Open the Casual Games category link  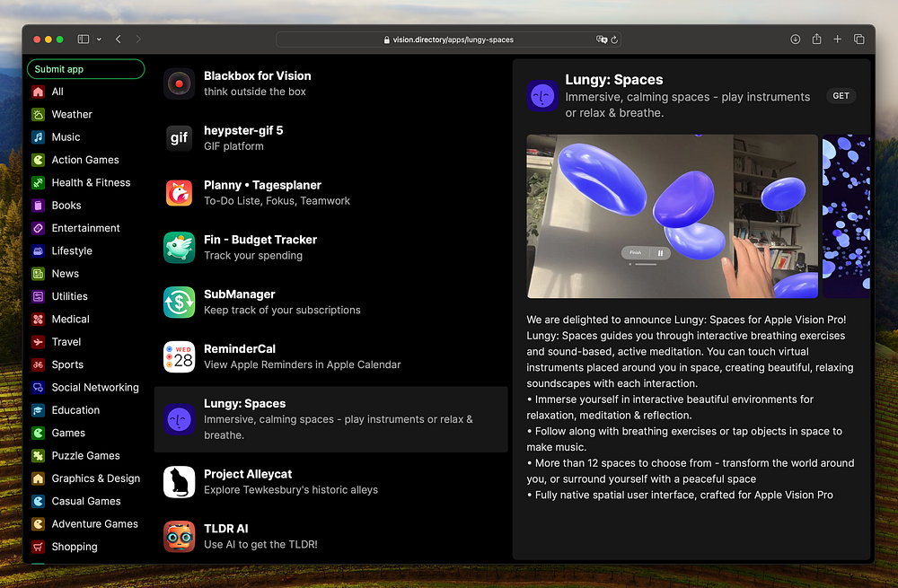tap(86, 502)
